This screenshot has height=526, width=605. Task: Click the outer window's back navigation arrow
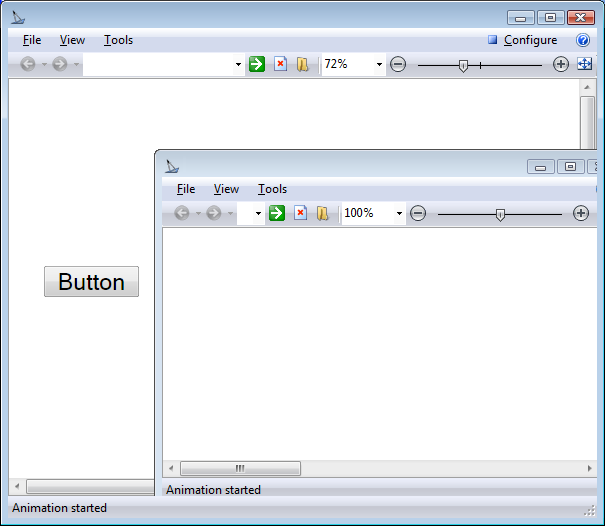click(28, 64)
